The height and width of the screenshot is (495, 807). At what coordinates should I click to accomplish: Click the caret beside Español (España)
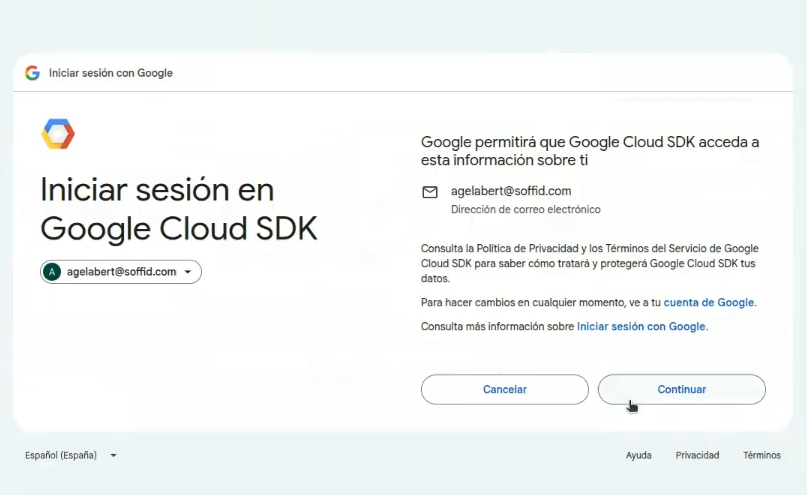tap(113, 455)
